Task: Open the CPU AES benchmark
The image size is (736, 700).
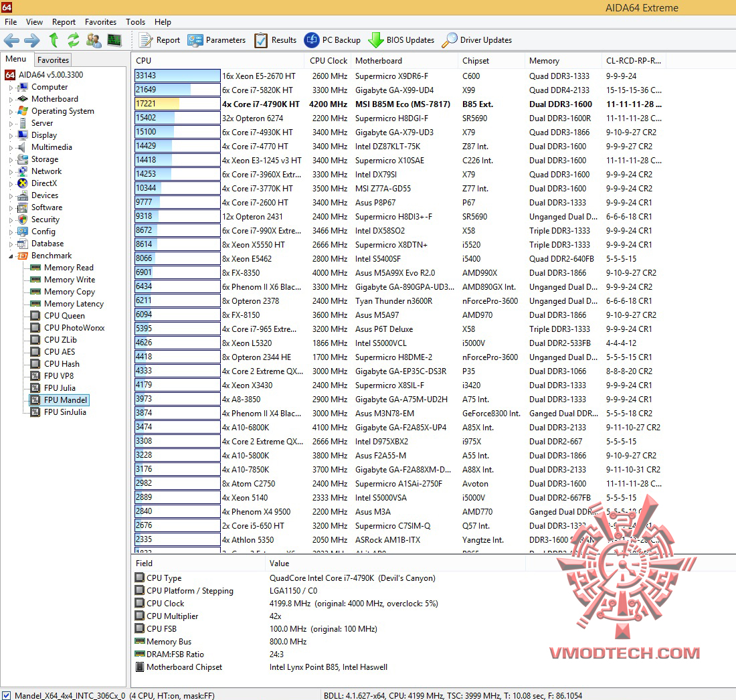Action: (59, 351)
